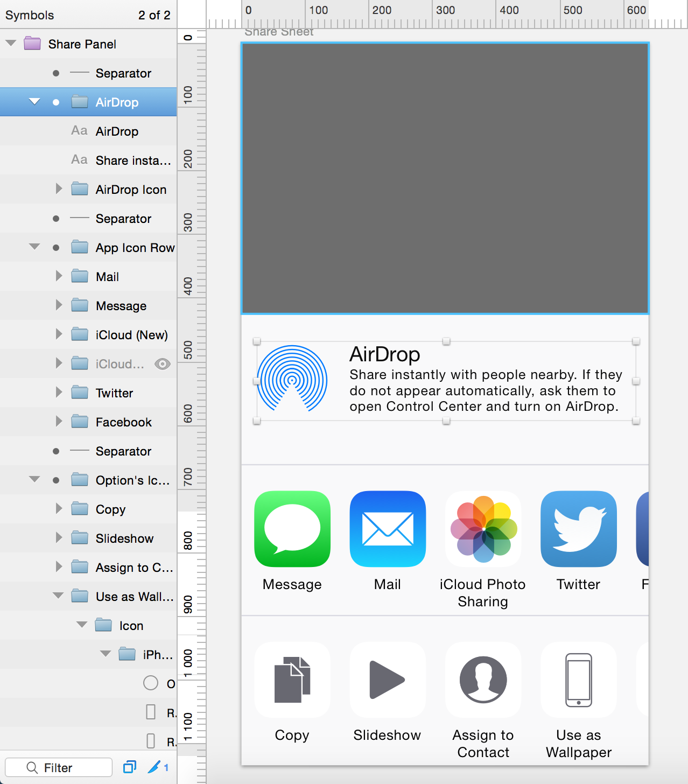688x784 pixels.
Task: Collapse the Share Panel group
Action: 11,44
